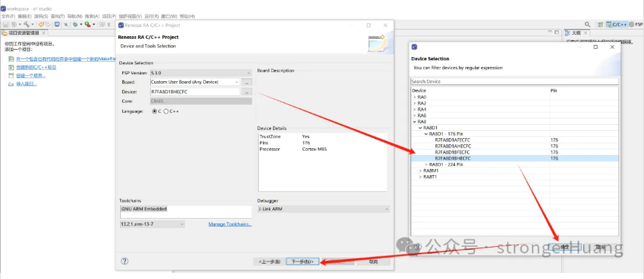The width and height of the screenshot is (644, 279).
Task: Open the 导航(N) menu
Action: tap(74, 17)
